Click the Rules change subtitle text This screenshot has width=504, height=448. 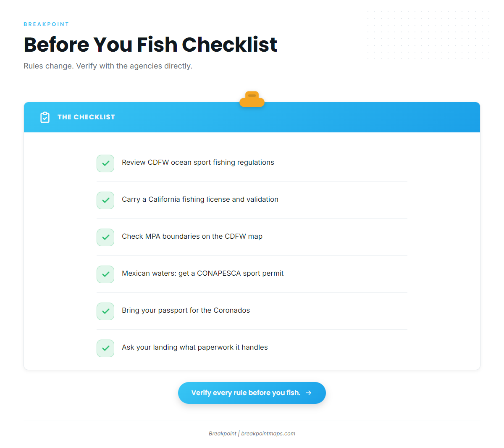tap(108, 66)
